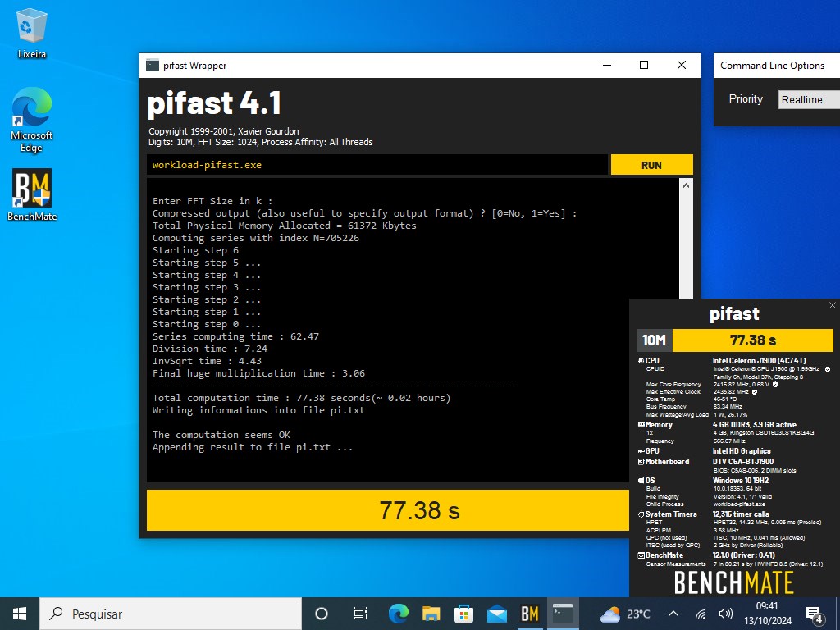This screenshot has width=840, height=630.
Task: Click '12.1.0 (Driver: 0.41)' BenchMate version
Action: [743, 555]
